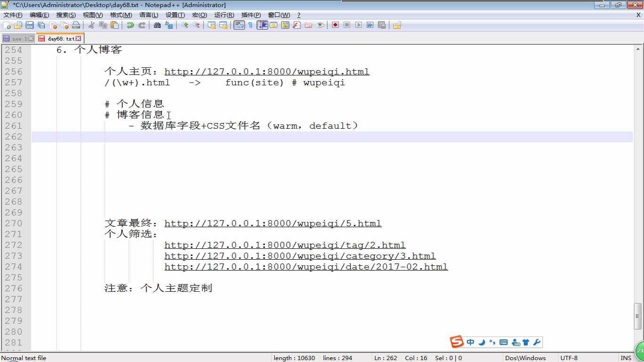Open the 格式(M) menu
The image size is (644, 362).
pos(121,15)
